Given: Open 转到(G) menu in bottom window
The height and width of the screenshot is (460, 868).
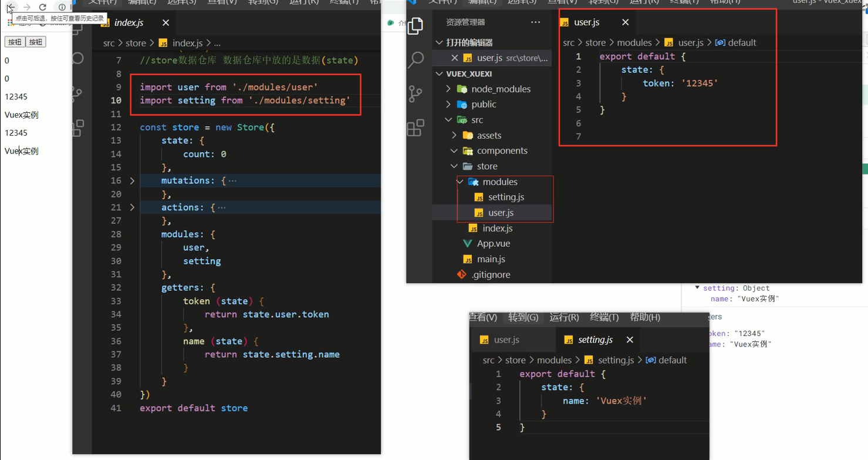Looking at the screenshot, I should (523, 317).
